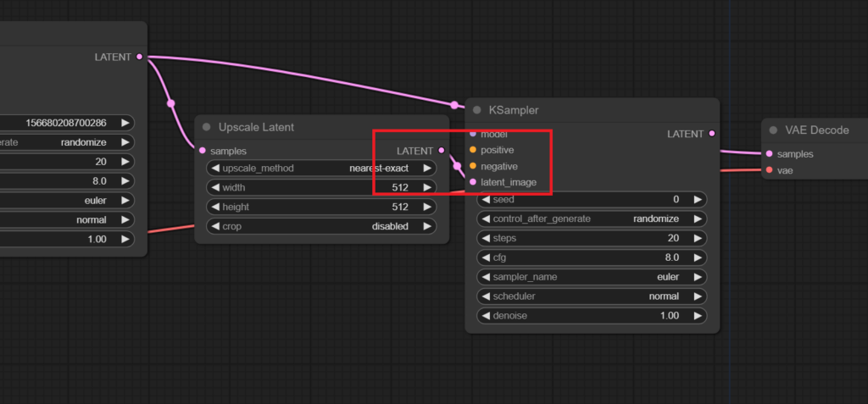Image resolution: width=868 pixels, height=404 pixels.
Task: Click the positive input socket on KSampler
Action: [x=473, y=150]
